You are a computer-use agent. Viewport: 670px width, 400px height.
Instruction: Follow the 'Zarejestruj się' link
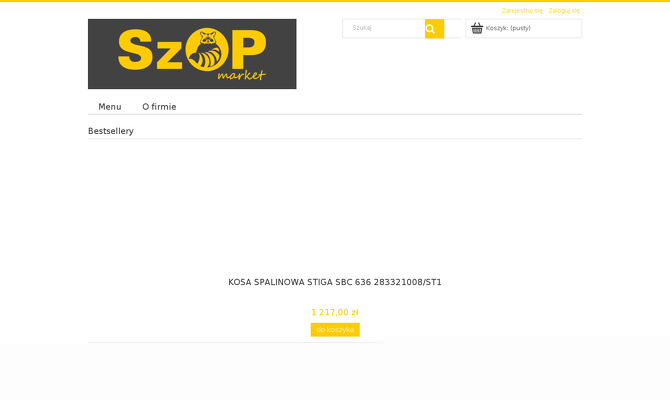[x=522, y=11]
